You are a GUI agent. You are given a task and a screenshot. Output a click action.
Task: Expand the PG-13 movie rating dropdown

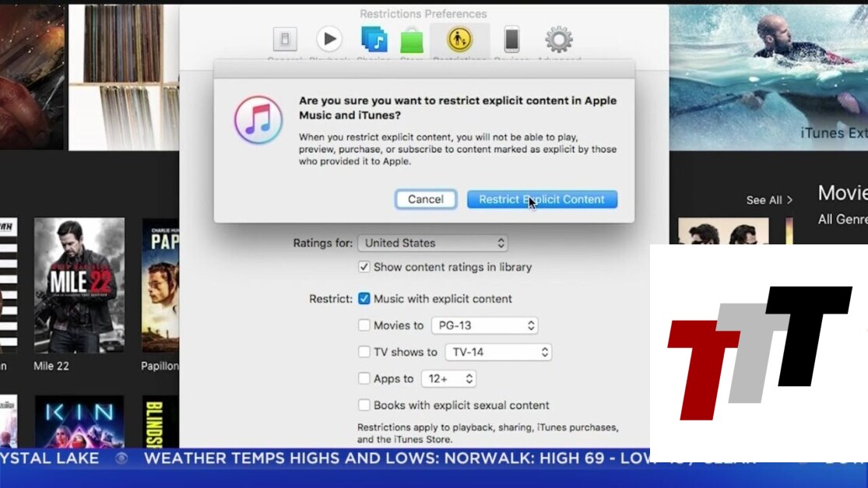tap(484, 325)
